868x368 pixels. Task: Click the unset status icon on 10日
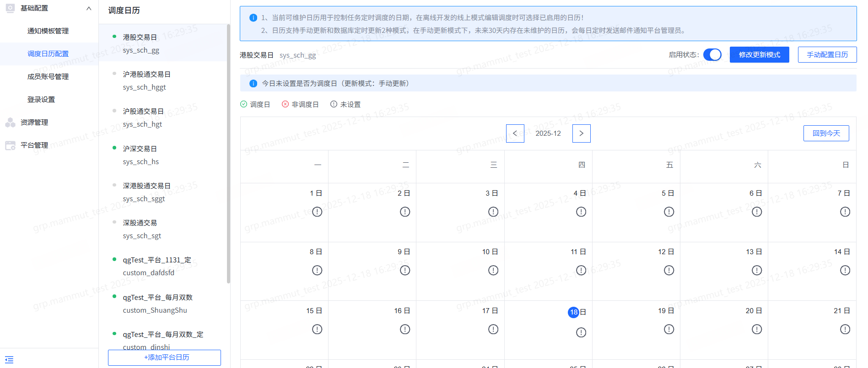[x=493, y=270]
